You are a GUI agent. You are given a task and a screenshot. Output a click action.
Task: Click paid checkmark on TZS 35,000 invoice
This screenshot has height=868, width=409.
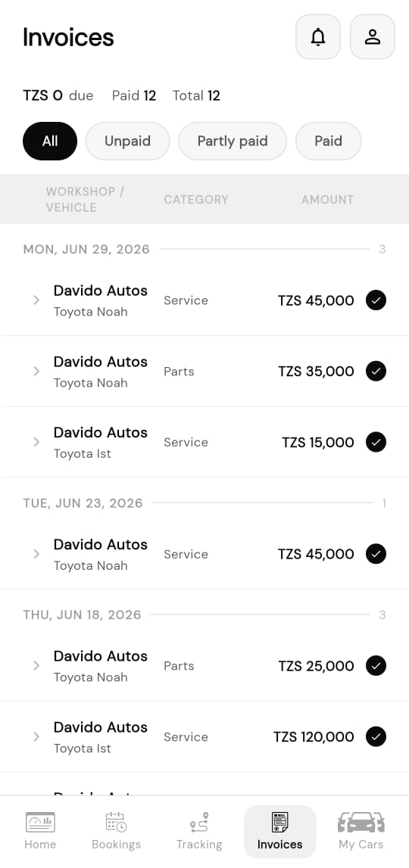click(x=376, y=371)
